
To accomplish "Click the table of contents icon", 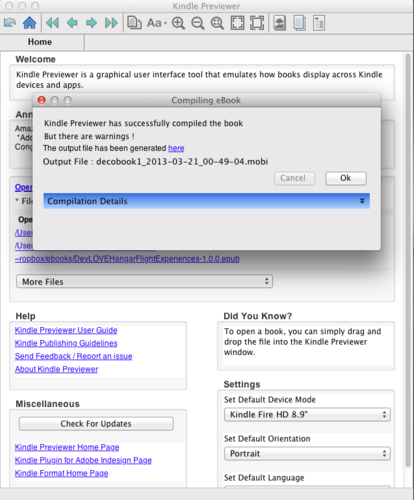I will coord(319,23).
